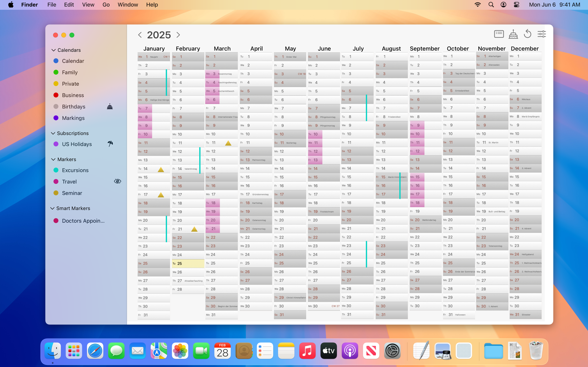Toggle the Family calendar visibility
The width and height of the screenshot is (588, 367).
tap(56, 72)
